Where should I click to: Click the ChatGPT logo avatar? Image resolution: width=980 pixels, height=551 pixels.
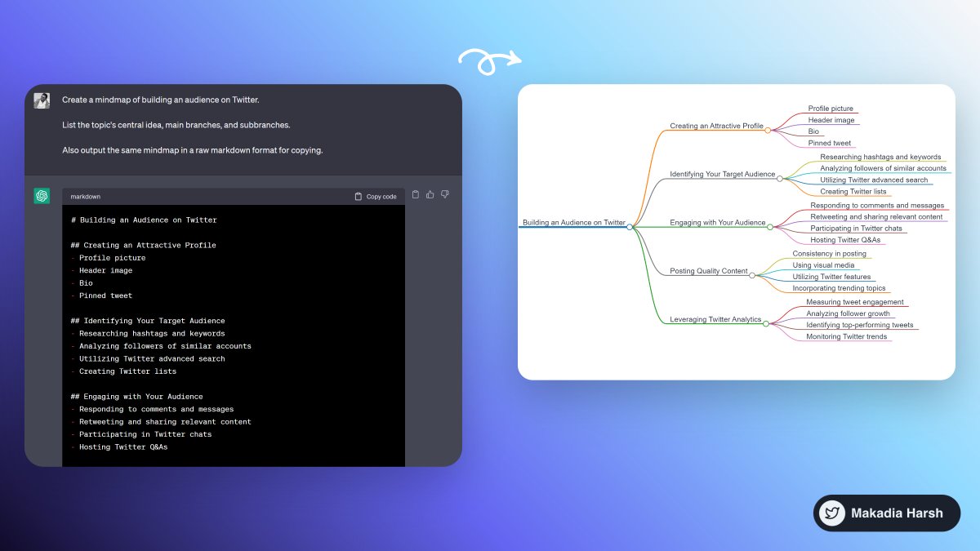click(x=42, y=196)
